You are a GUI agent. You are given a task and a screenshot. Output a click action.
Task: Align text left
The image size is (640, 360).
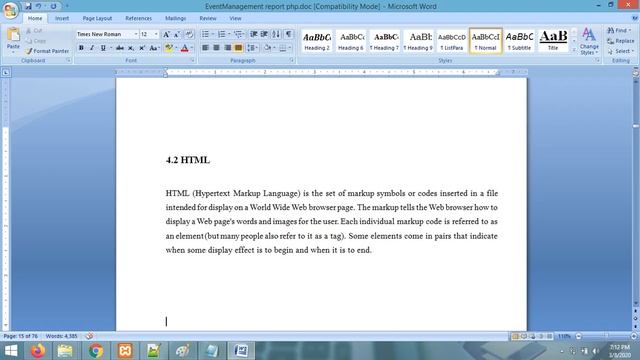click(205, 48)
